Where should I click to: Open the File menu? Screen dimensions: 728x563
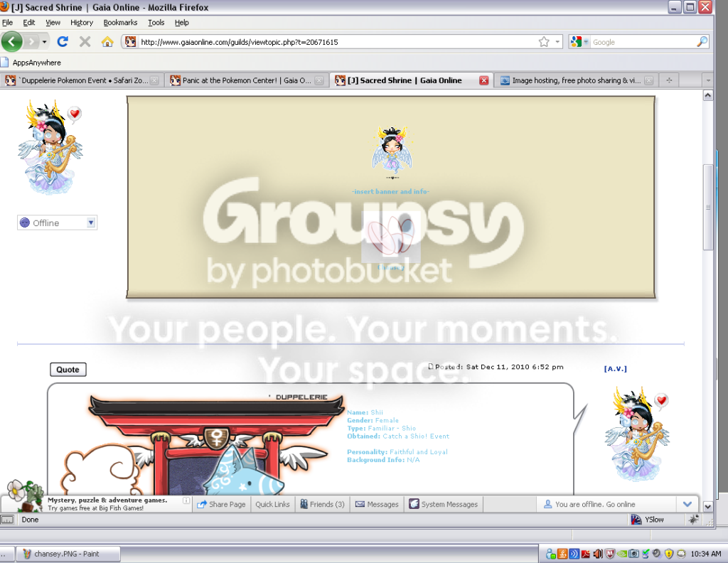point(7,22)
